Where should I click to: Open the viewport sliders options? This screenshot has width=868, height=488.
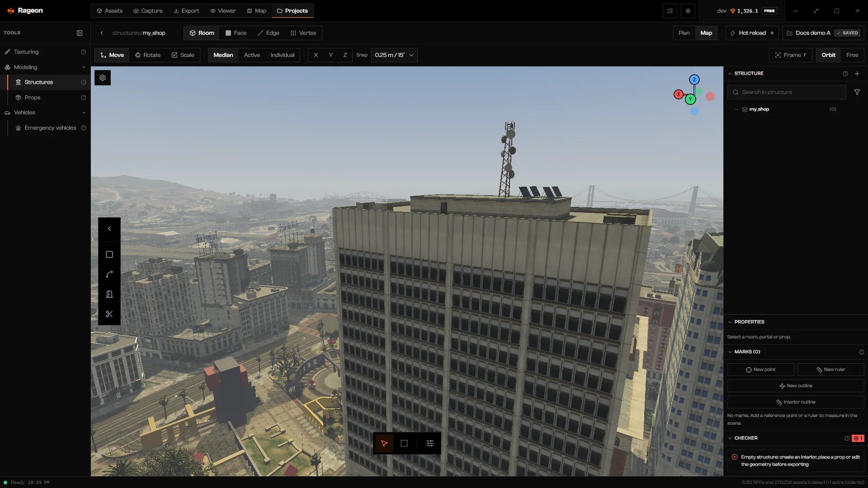click(430, 443)
